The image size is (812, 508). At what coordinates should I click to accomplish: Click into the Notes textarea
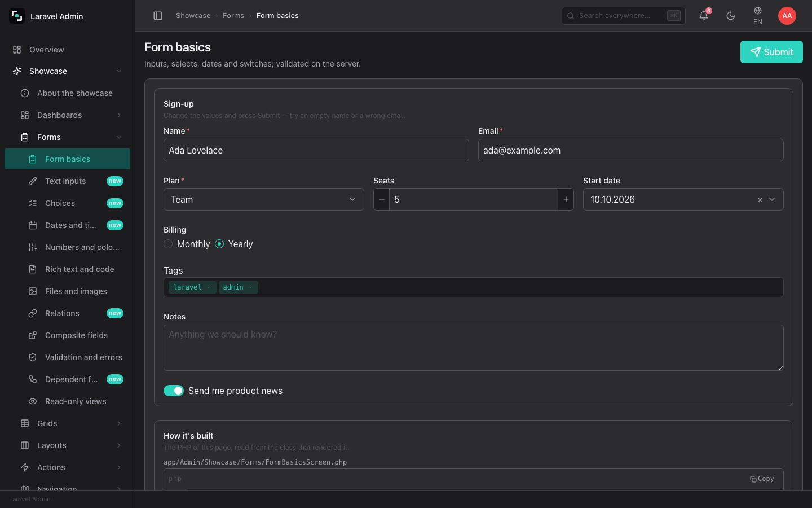click(x=474, y=348)
